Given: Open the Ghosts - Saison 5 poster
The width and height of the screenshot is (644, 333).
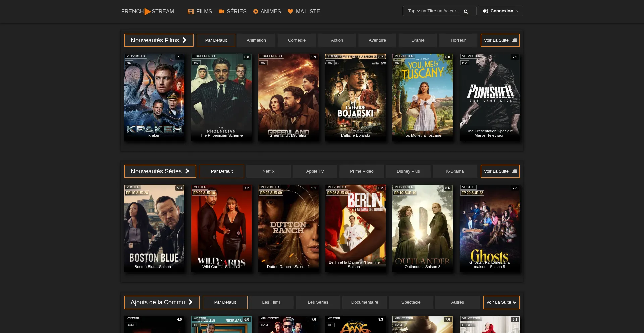Looking at the screenshot, I should tap(490, 228).
